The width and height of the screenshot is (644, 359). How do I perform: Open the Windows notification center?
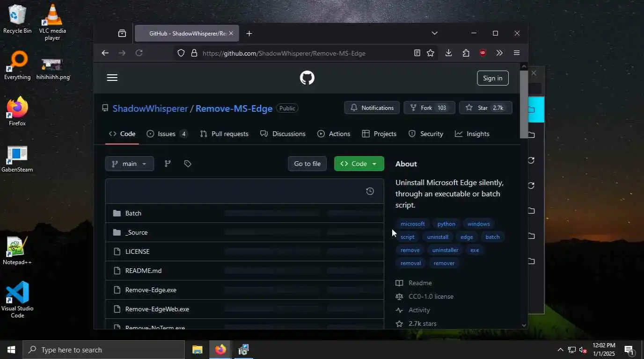click(x=629, y=350)
